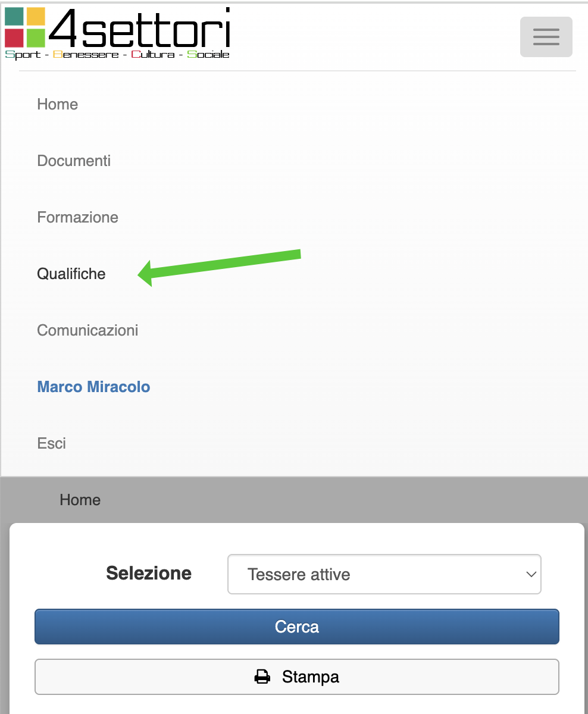Click the three-line icon inside menu button

coord(546,37)
